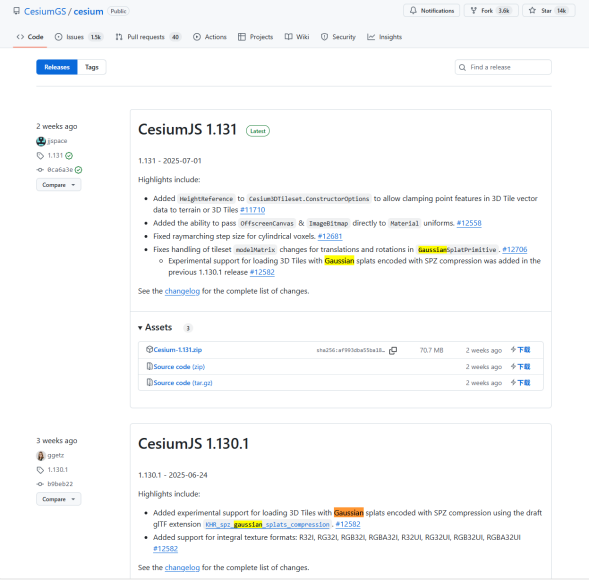This screenshot has width=589, height=581.
Task: Click the Star count 14k
Action: pyautogui.click(x=561, y=11)
